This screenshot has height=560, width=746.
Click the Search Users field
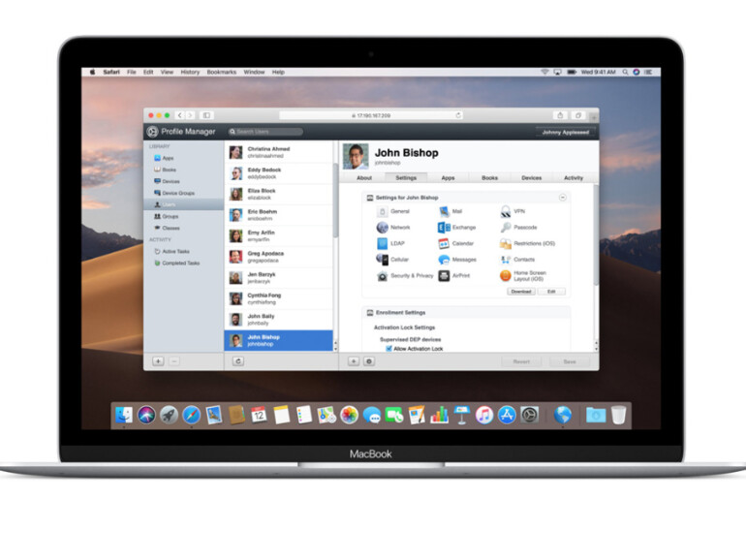coord(265,132)
